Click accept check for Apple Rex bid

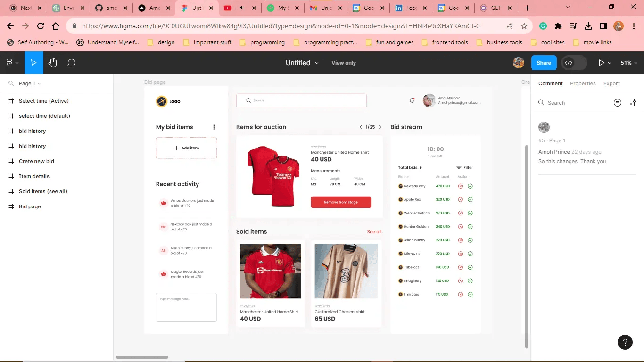[x=470, y=199]
